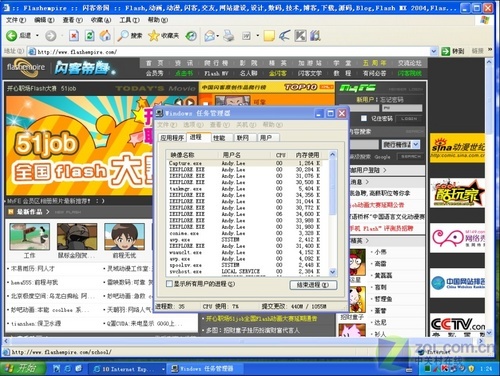Click the Windows Task Manager taskbar button
The height and width of the screenshot is (376, 500).
click(x=204, y=369)
